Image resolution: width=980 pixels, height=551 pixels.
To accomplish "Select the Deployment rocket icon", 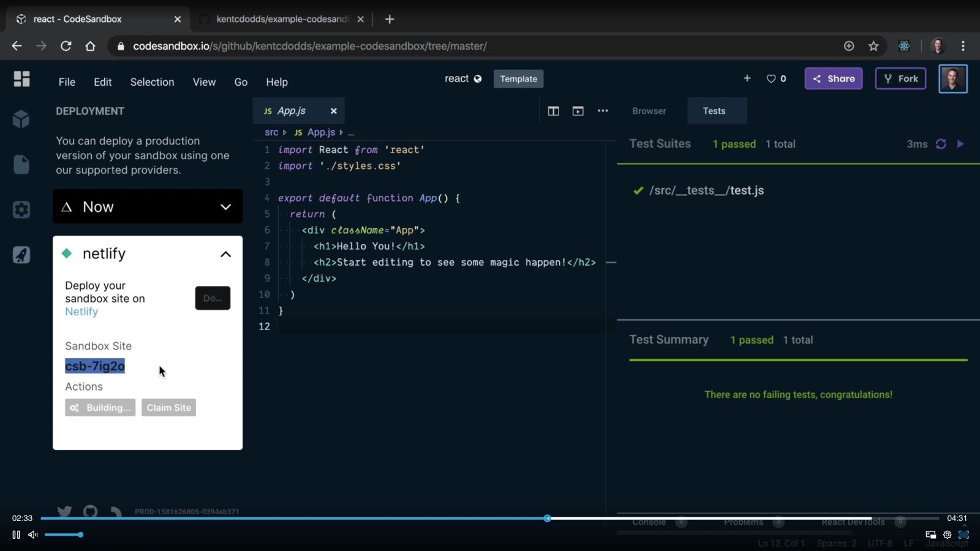I will [21, 255].
